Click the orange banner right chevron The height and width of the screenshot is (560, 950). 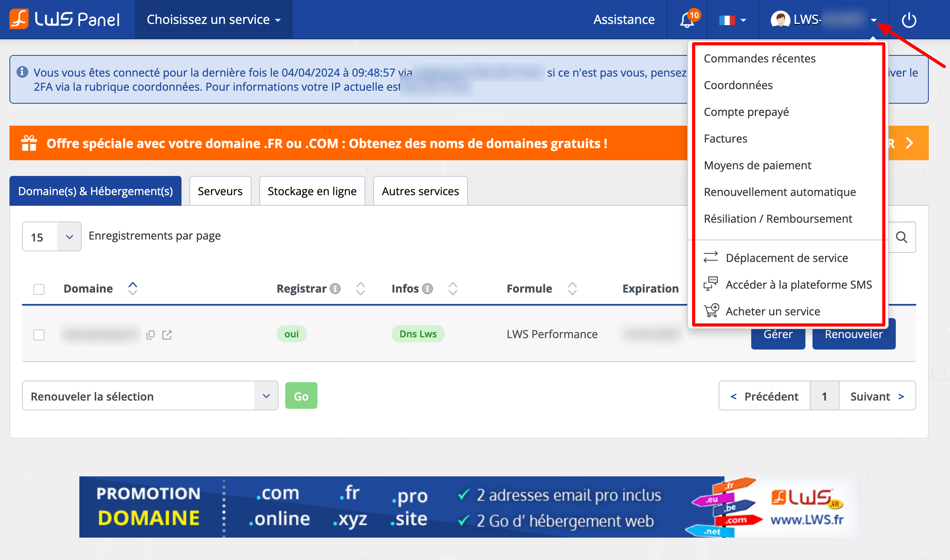click(909, 143)
